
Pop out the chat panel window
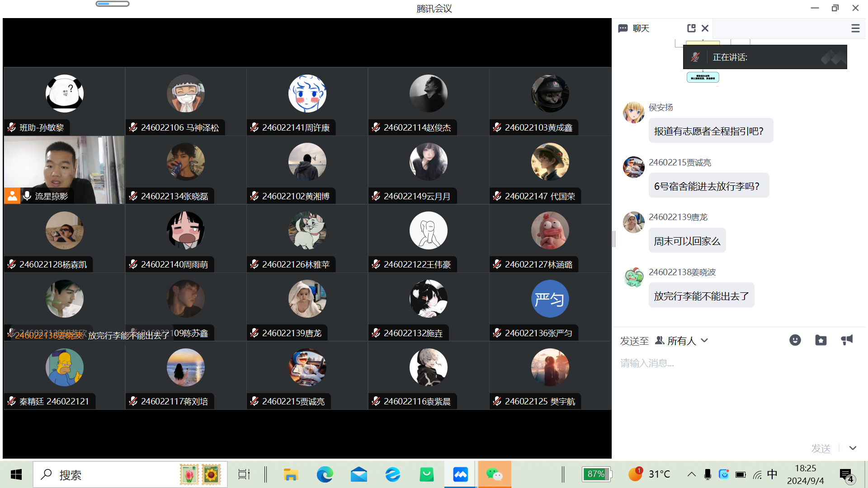click(691, 28)
